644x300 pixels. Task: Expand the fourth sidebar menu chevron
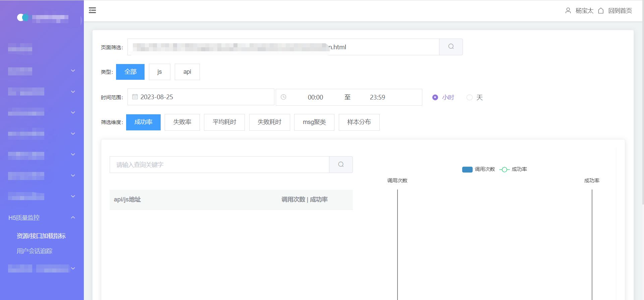click(x=73, y=133)
